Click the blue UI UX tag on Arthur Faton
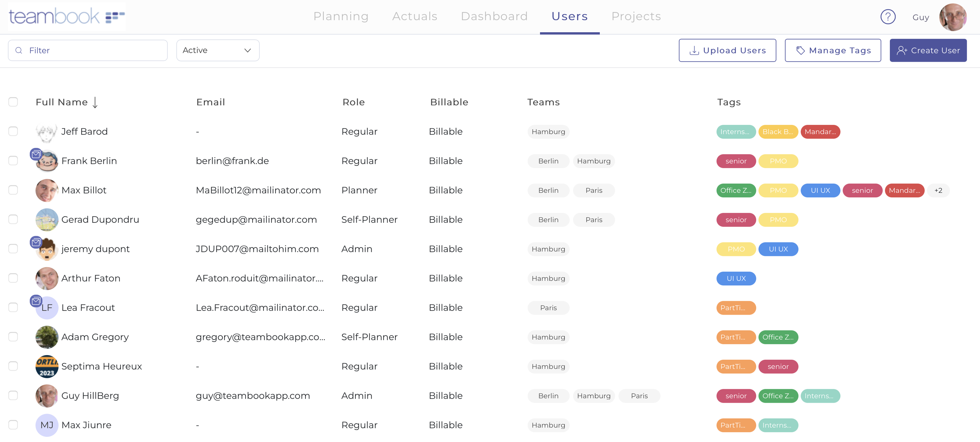 [736, 278]
